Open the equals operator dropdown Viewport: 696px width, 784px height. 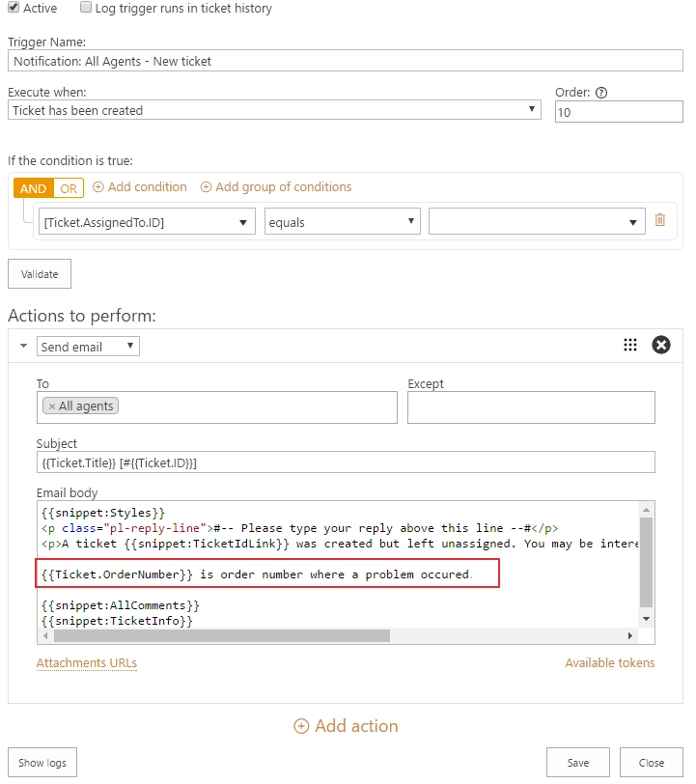pyautogui.click(x=342, y=221)
